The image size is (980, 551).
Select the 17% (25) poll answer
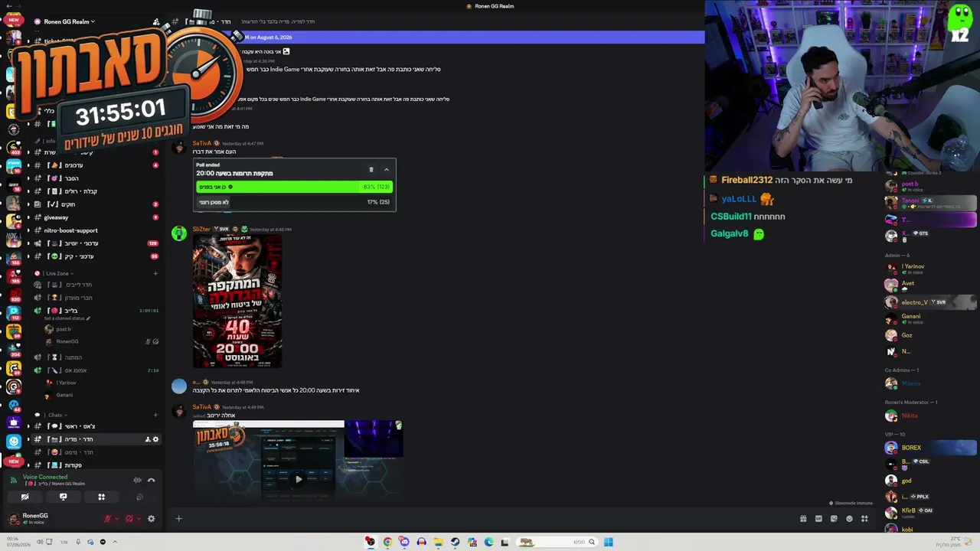tap(295, 202)
